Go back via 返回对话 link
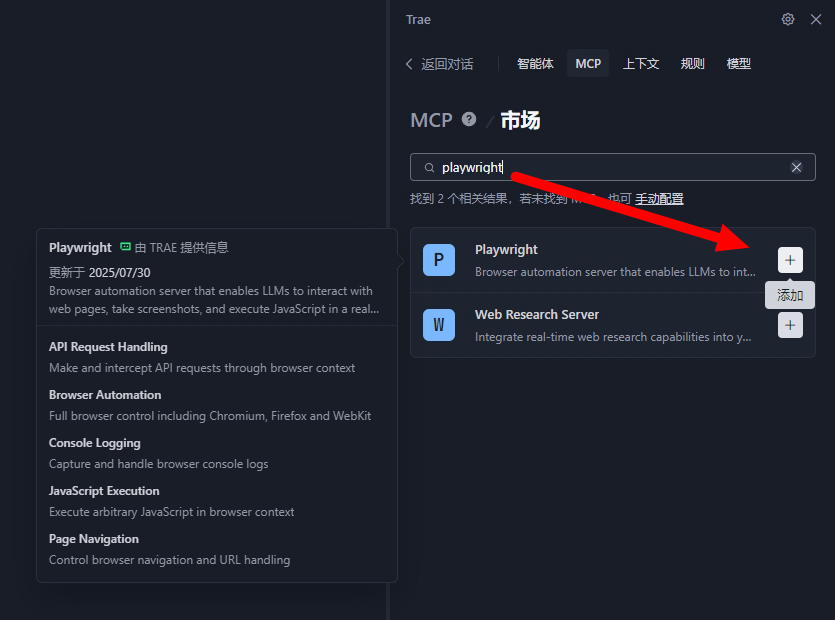Screen dimensions: 835x620 (439, 64)
